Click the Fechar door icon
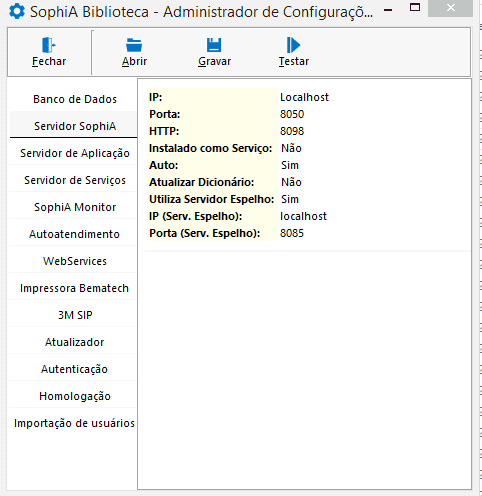482x496 pixels. coord(49,45)
